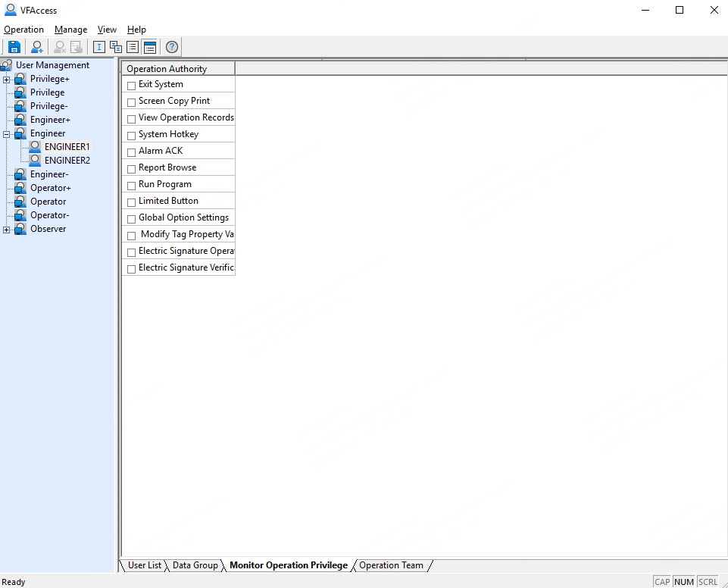
Task: Open the Manage menu
Action: click(70, 30)
